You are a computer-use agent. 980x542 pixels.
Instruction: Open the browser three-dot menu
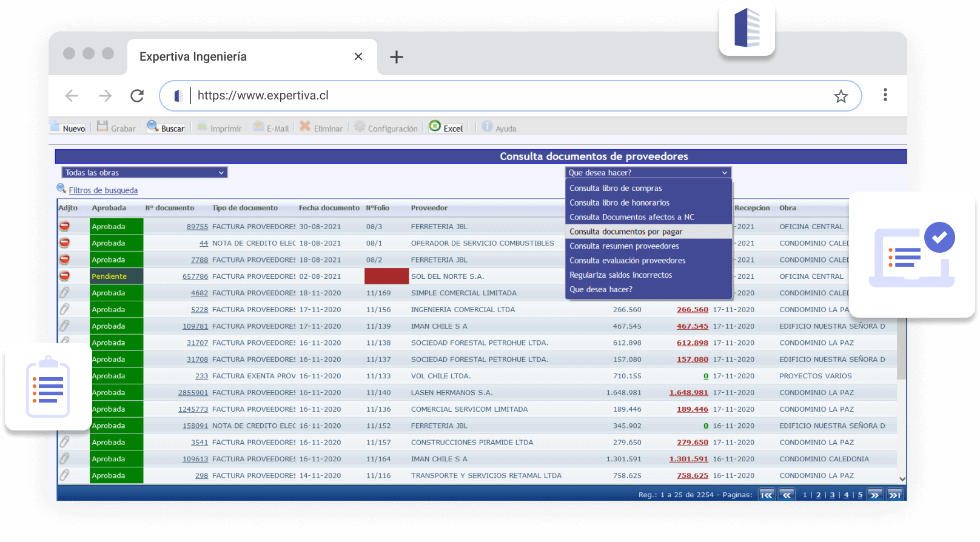(885, 95)
